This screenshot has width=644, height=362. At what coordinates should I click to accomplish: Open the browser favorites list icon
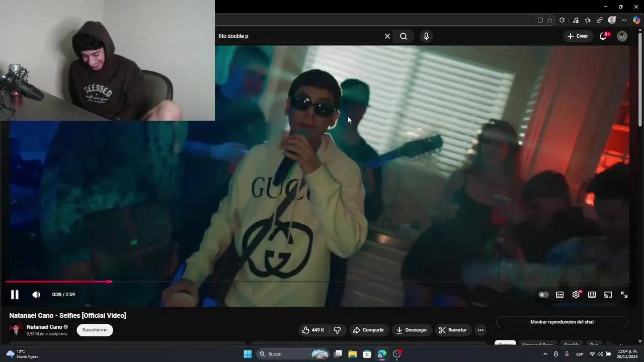(x=588, y=20)
